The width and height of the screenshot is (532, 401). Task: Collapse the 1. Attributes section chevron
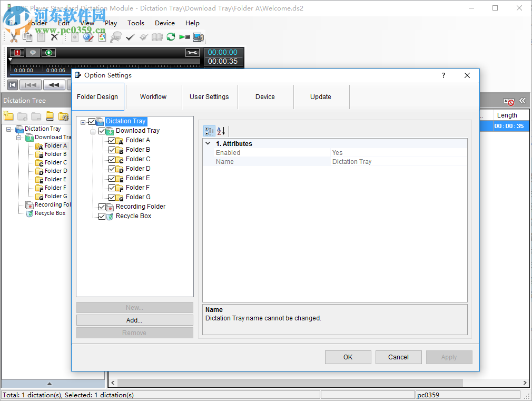208,143
